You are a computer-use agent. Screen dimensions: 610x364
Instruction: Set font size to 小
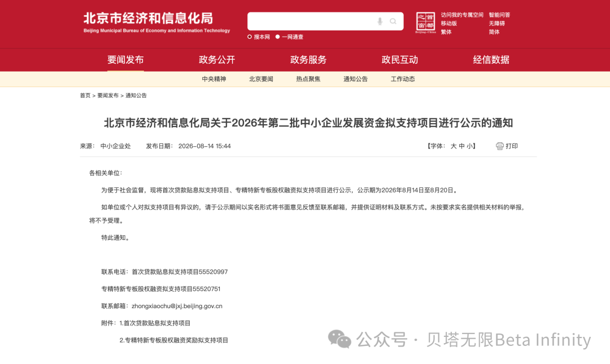pyautogui.click(x=470, y=146)
